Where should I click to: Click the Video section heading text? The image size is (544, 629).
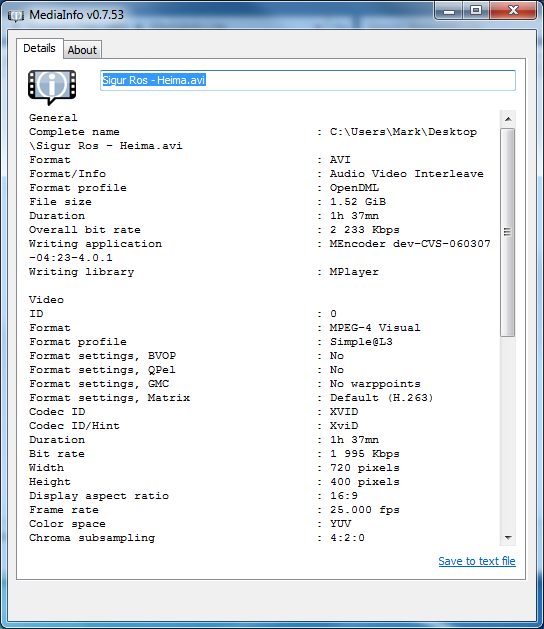[46, 300]
